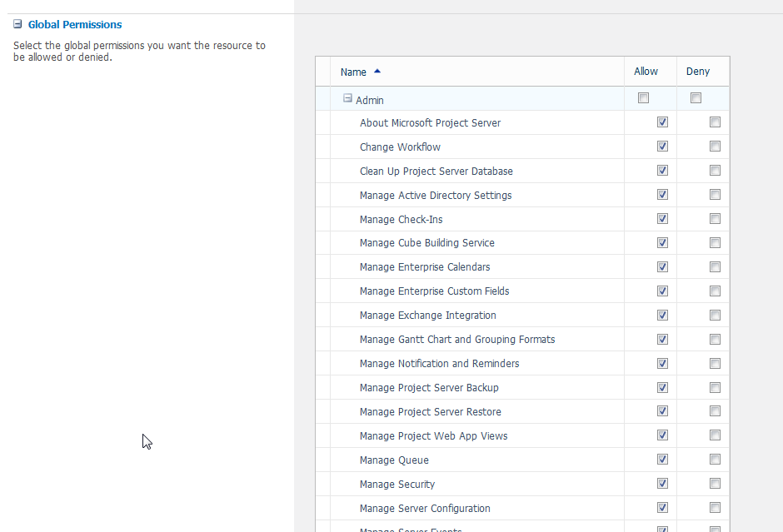Screen dimensions: 783x532
Task: Click the Name sort arrow icon
Action: [377, 72]
